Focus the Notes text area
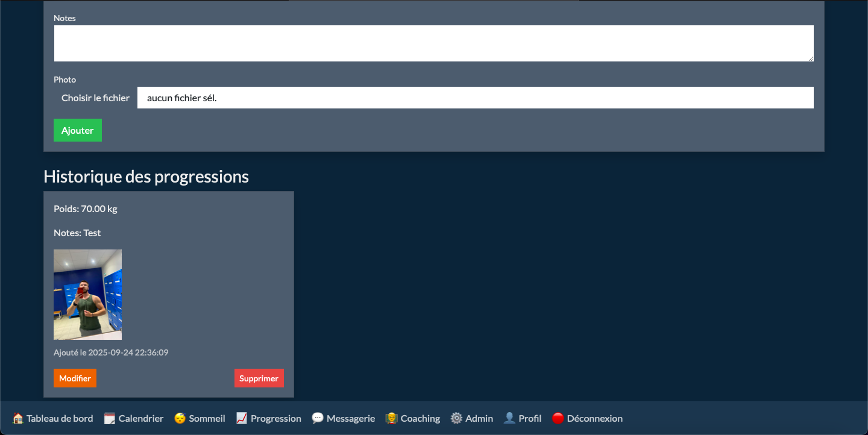Viewport: 868px width, 435px height. pyautogui.click(x=433, y=43)
